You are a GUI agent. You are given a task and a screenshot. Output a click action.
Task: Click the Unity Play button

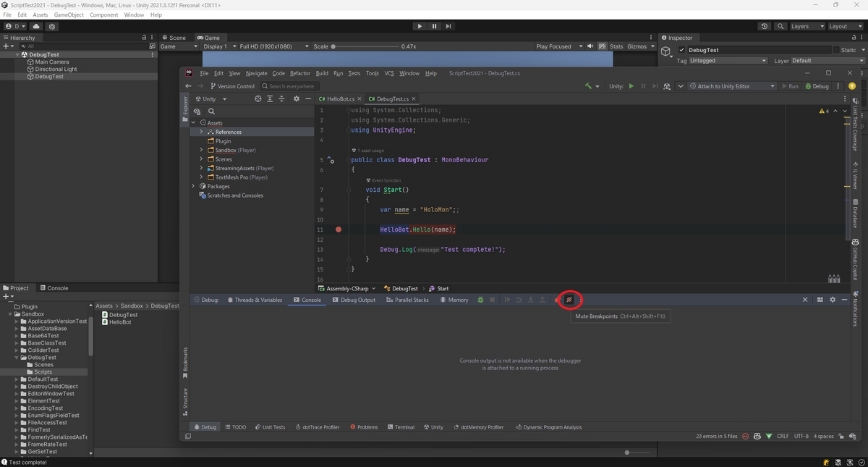420,26
